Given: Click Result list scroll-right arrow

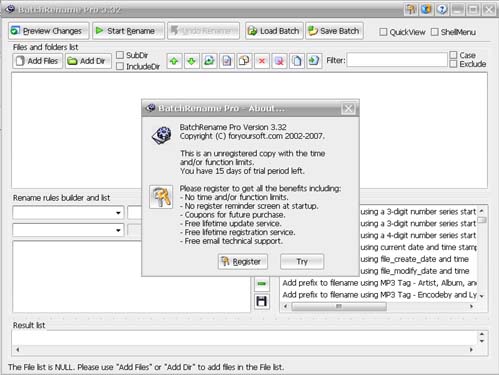Looking at the screenshot, I should 471,350.
